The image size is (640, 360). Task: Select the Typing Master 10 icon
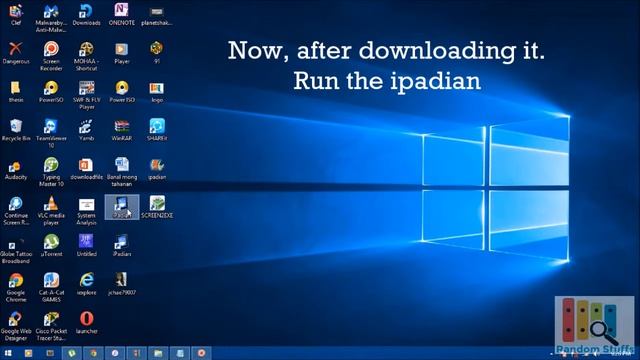click(x=51, y=173)
